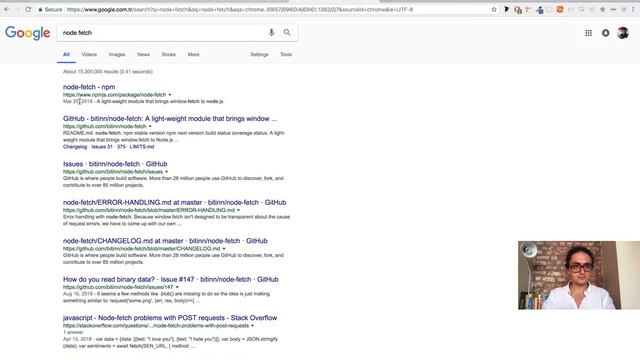This screenshot has width=640, height=360.
Task: Expand the arrow beside the stackoverflow.com URL
Action: coord(252,326)
